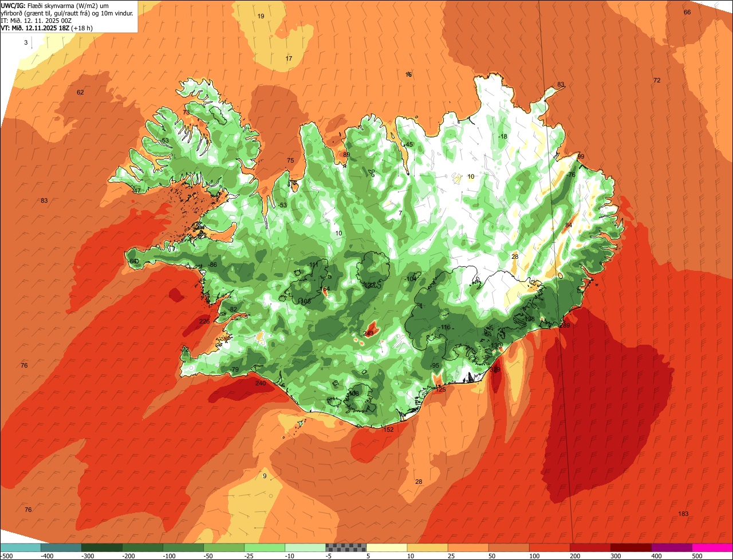Click the checkered legend swatch between -5 and 5
The height and width of the screenshot is (560, 733).
pos(346,547)
